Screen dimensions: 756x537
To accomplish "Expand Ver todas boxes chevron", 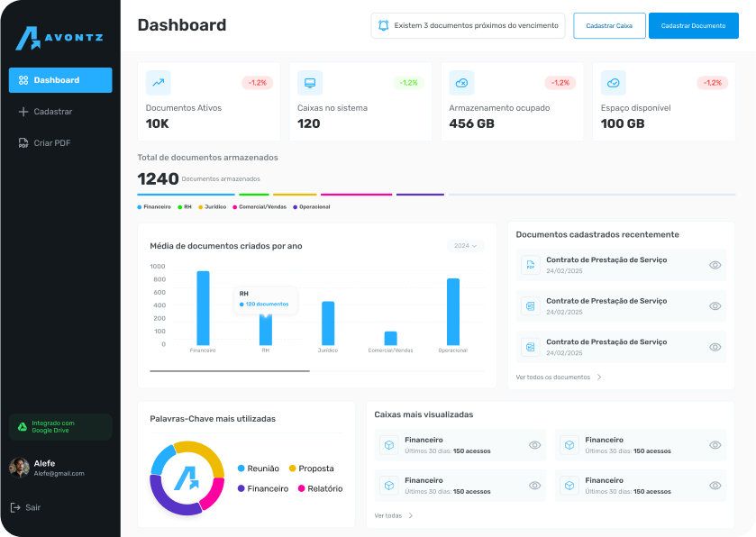I will (411, 516).
